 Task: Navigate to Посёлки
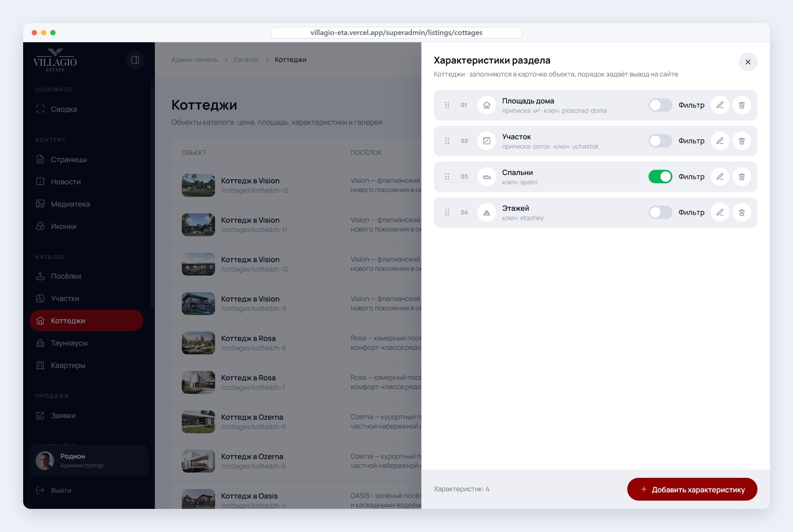86,276
